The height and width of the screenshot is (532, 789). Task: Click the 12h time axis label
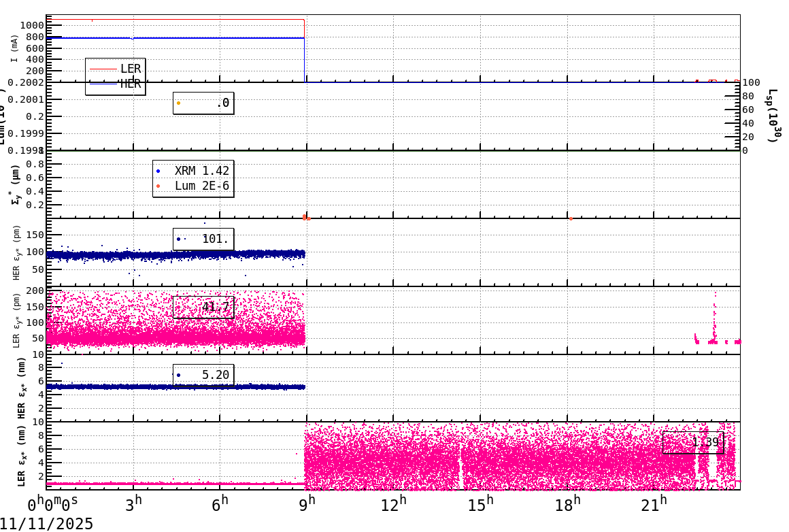pos(394,504)
